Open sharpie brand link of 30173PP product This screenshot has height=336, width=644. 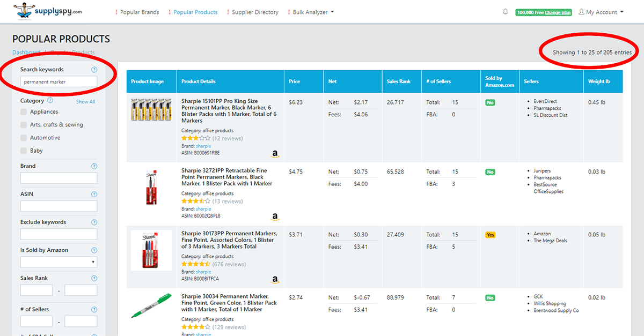tap(203, 272)
